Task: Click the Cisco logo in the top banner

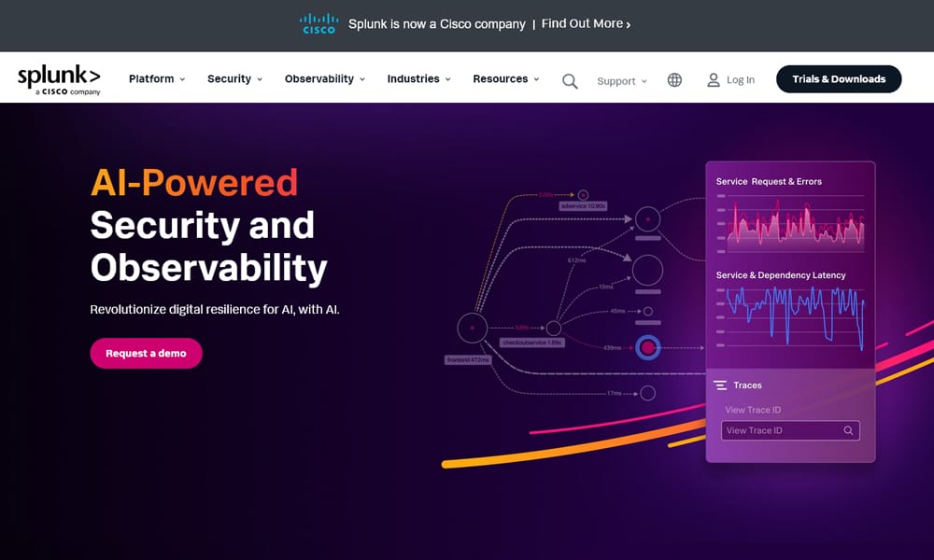Action: pos(318,23)
